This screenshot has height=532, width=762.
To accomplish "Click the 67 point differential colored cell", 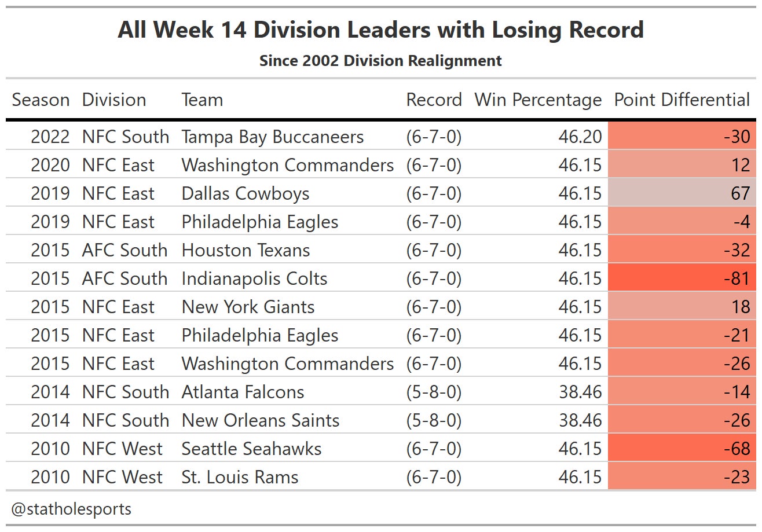I will point(682,193).
